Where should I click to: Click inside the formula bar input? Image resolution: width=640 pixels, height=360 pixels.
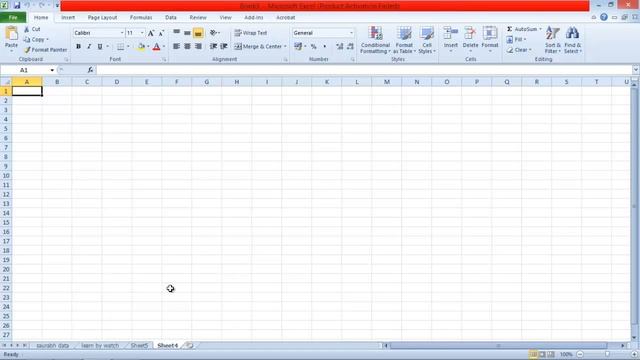(363, 70)
